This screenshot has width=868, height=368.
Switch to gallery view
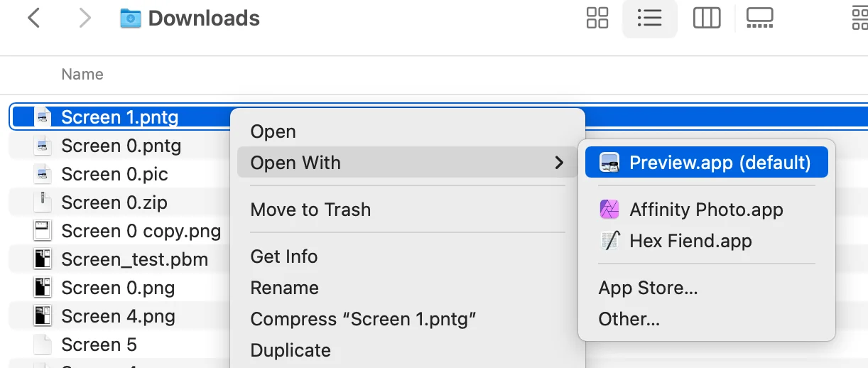(x=759, y=18)
